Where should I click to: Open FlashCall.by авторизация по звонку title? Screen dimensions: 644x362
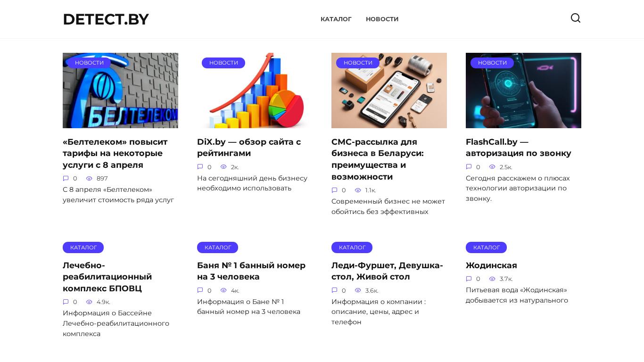(x=518, y=148)
